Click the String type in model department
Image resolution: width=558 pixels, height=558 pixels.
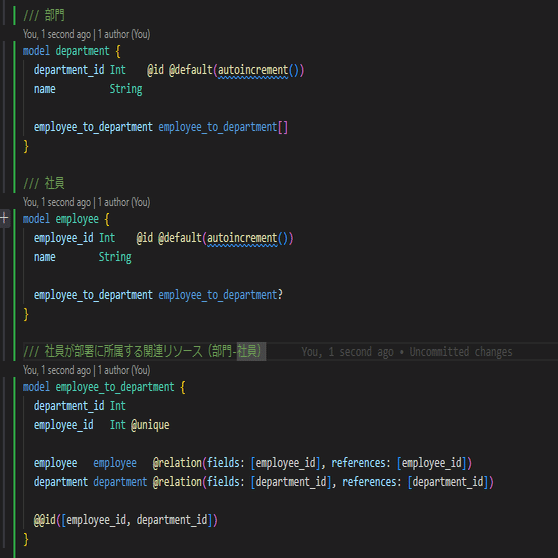tap(126, 89)
